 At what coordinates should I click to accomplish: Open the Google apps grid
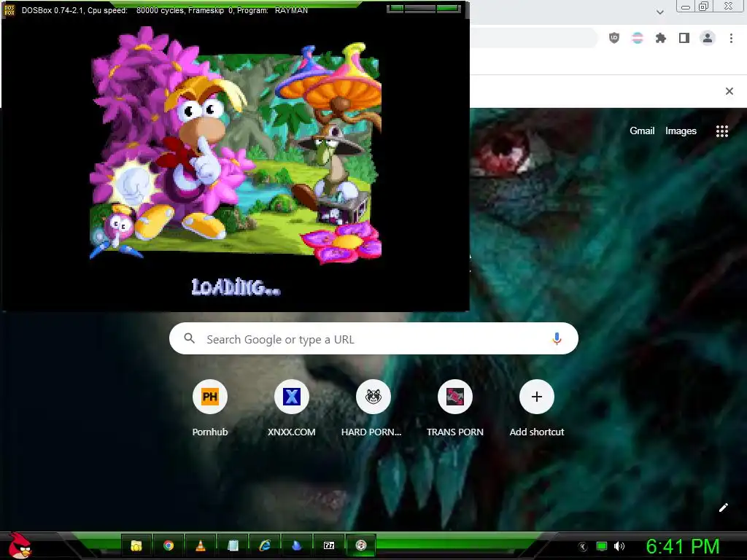(x=722, y=131)
